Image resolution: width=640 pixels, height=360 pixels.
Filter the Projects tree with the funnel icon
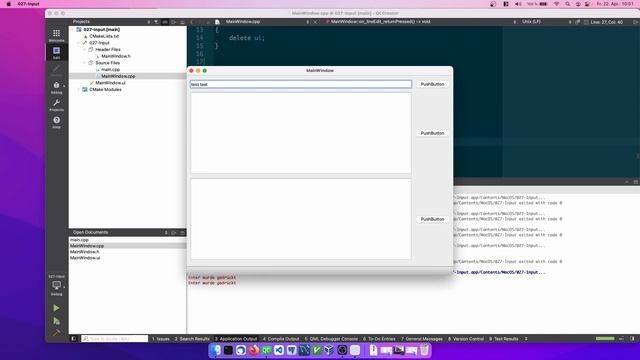(156, 22)
